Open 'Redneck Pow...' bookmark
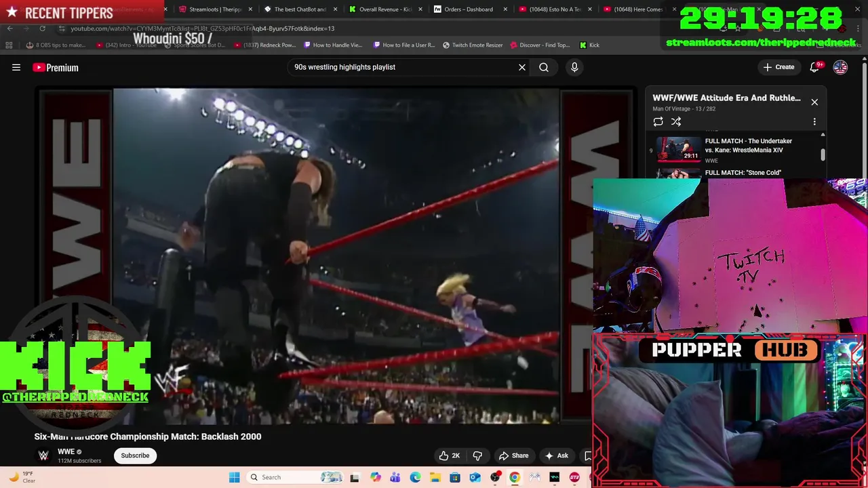The image size is (868, 488). click(x=264, y=45)
